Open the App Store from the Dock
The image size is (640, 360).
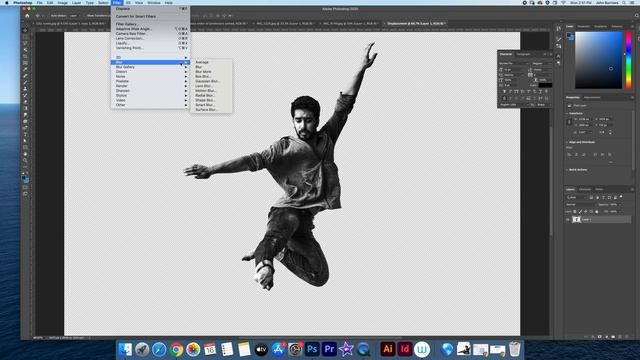(278, 349)
